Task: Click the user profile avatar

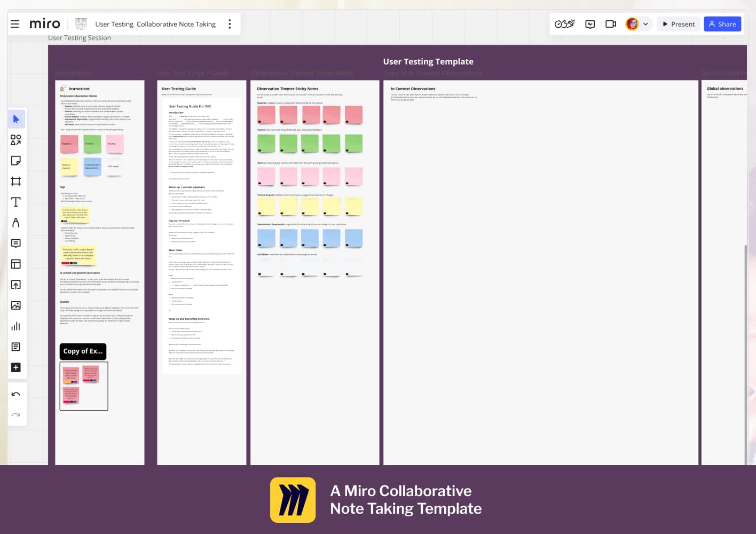Action: pyautogui.click(x=632, y=24)
